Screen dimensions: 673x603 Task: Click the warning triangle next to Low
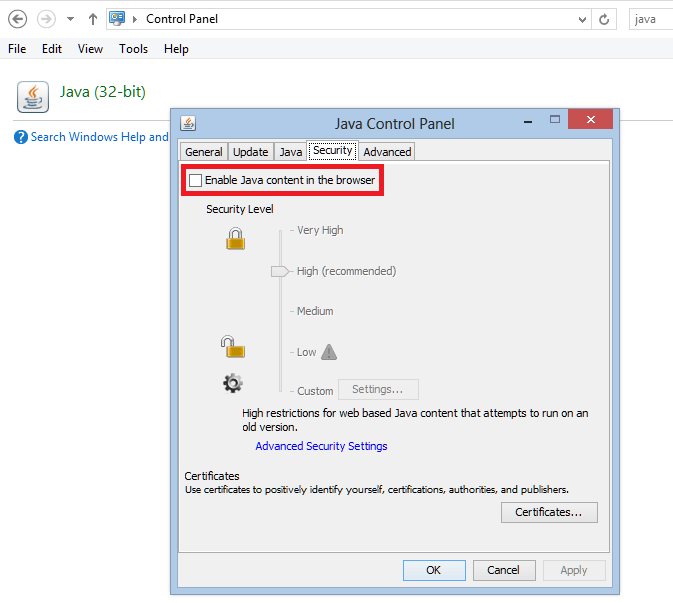(x=329, y=352)
